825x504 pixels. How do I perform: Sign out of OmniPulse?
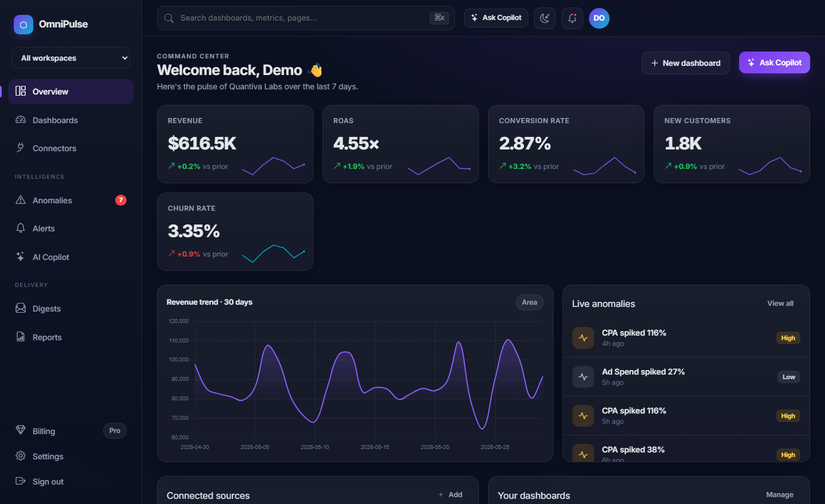point(71,482)
